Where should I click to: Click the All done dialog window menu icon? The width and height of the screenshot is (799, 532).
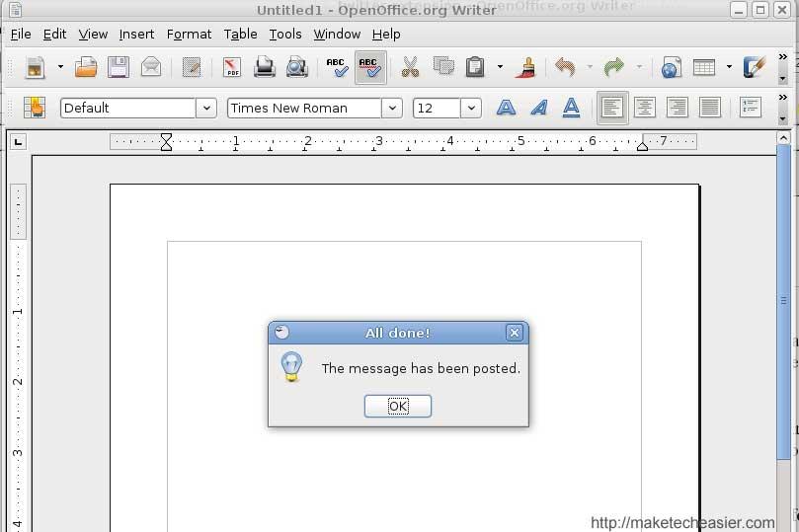(x=281, y=332)
